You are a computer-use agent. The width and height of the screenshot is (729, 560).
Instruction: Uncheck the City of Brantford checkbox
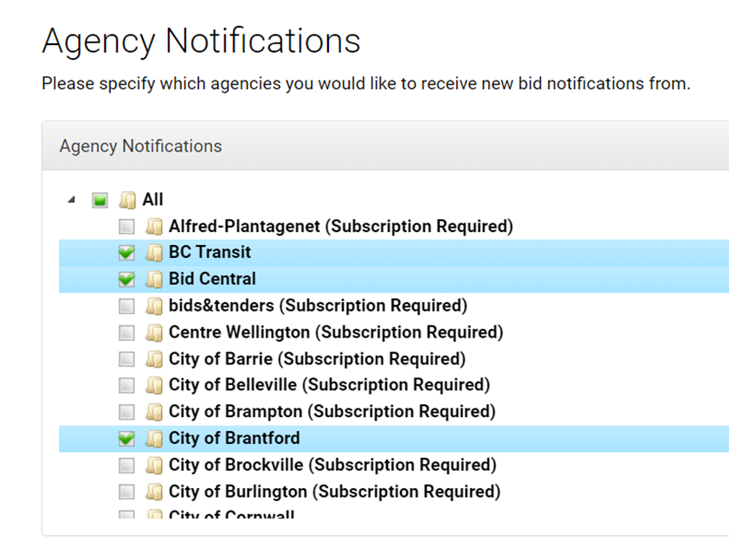pos(126,438)
